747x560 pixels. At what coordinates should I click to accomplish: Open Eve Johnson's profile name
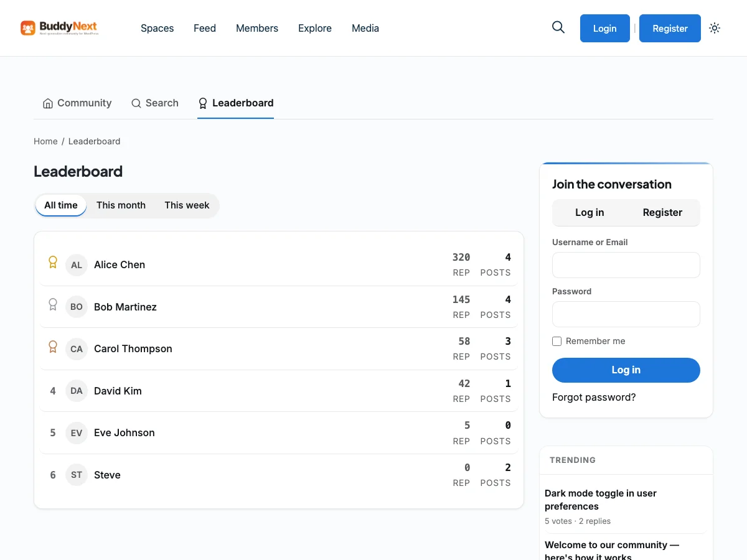pos(125,432)
